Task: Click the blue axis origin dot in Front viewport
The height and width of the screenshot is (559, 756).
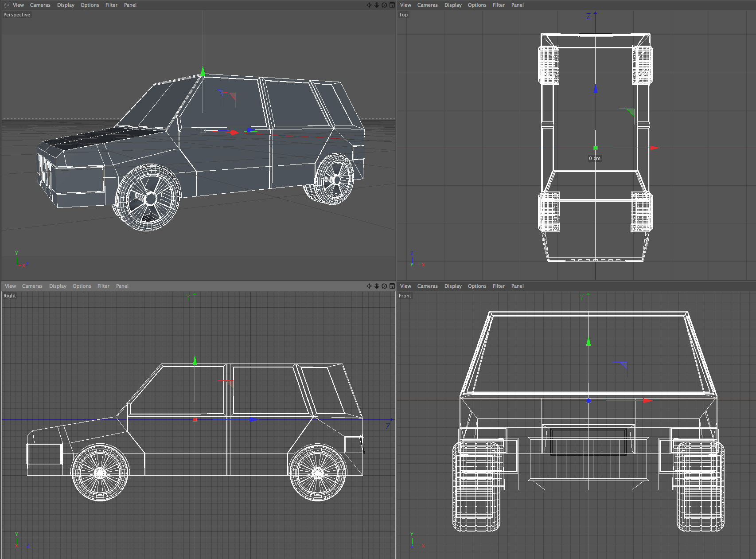Action: [588, 400]
